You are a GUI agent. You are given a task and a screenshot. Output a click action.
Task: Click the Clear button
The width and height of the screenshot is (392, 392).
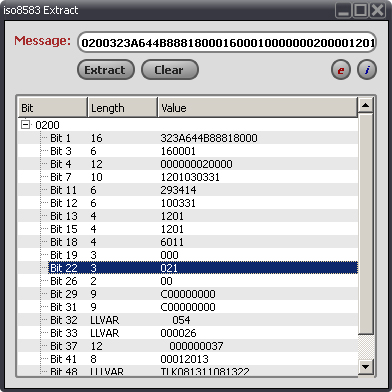click(x=170, y=70)
